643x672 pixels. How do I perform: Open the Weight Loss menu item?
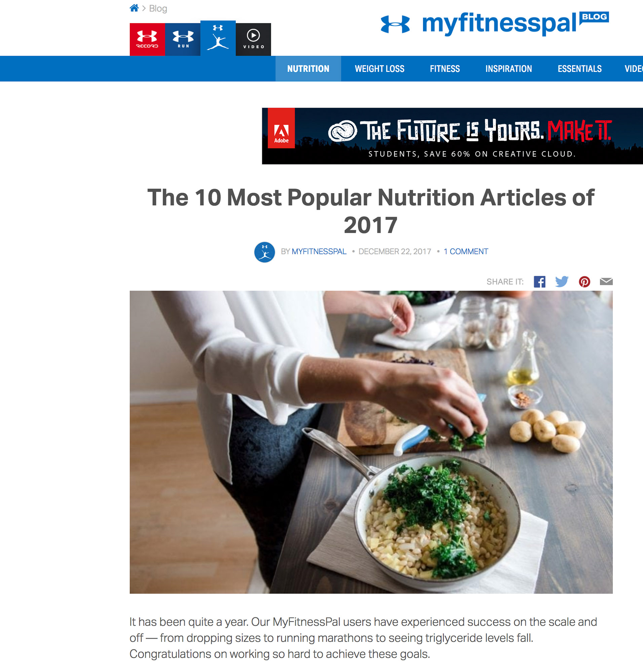coord(379,69)
